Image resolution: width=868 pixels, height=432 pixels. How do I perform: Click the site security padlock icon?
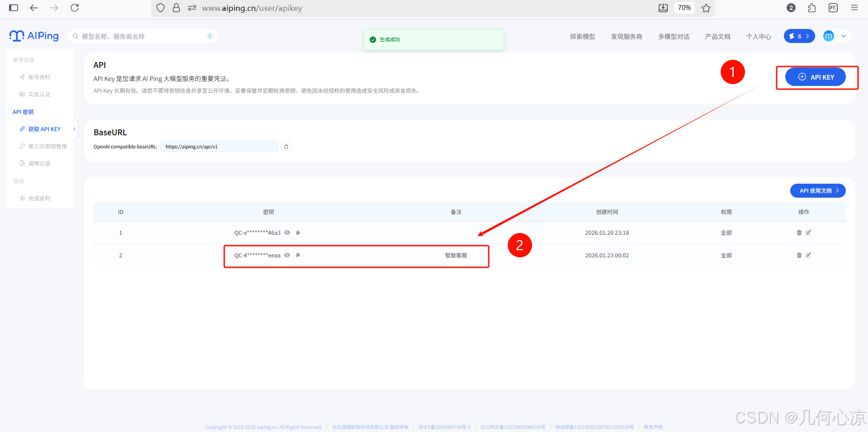point(176,8)
